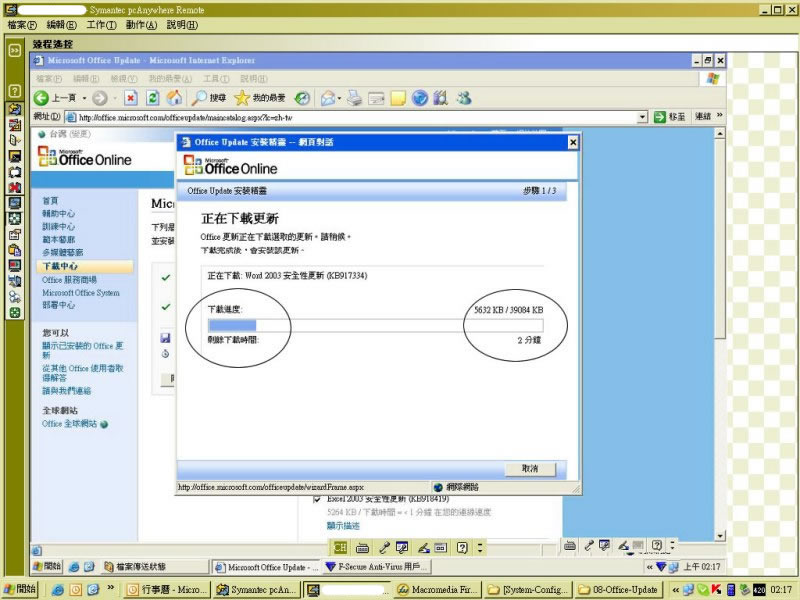Open the 訓練中心 sidebar link

58,227
